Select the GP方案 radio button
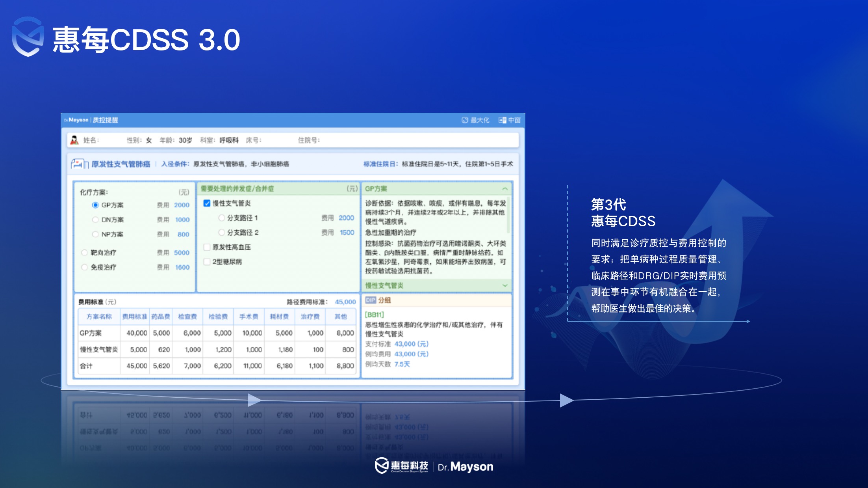Viewport: 868px width, 488px height. pyautogui.click(x=95, y=205)
